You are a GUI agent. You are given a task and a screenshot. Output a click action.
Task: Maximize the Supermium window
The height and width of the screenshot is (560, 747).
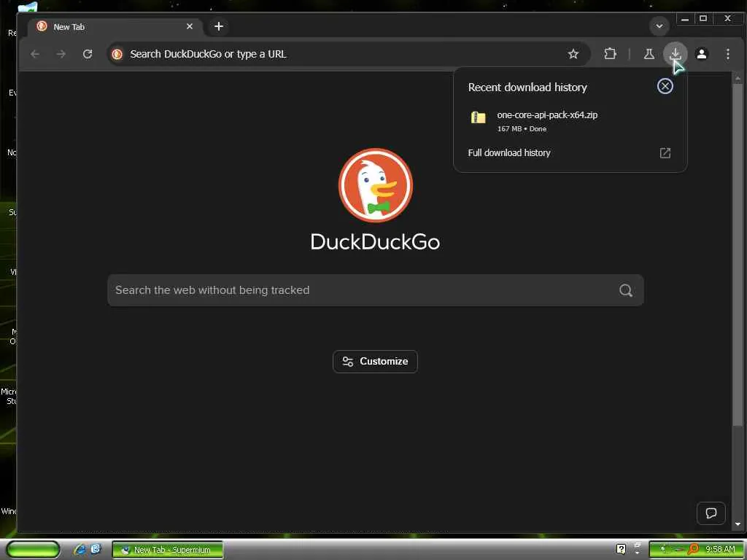(703, 19)
